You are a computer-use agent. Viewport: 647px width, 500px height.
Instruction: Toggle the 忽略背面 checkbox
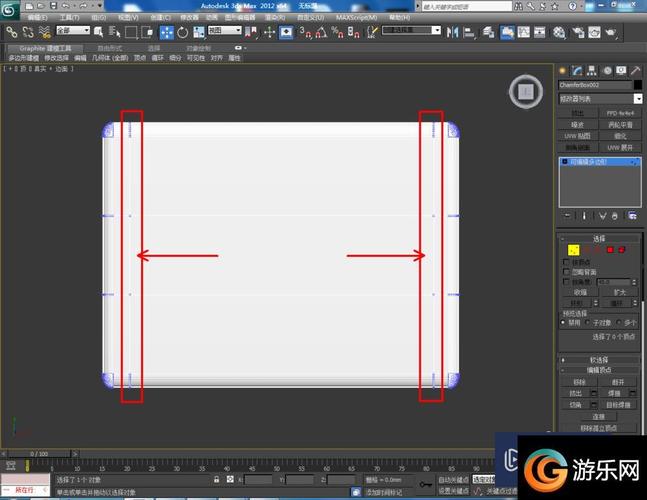(567, 272)
